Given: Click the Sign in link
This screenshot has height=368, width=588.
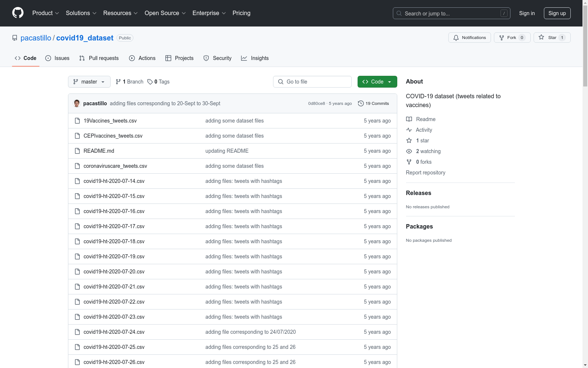Looking at the screenshot, I should 527,13.
